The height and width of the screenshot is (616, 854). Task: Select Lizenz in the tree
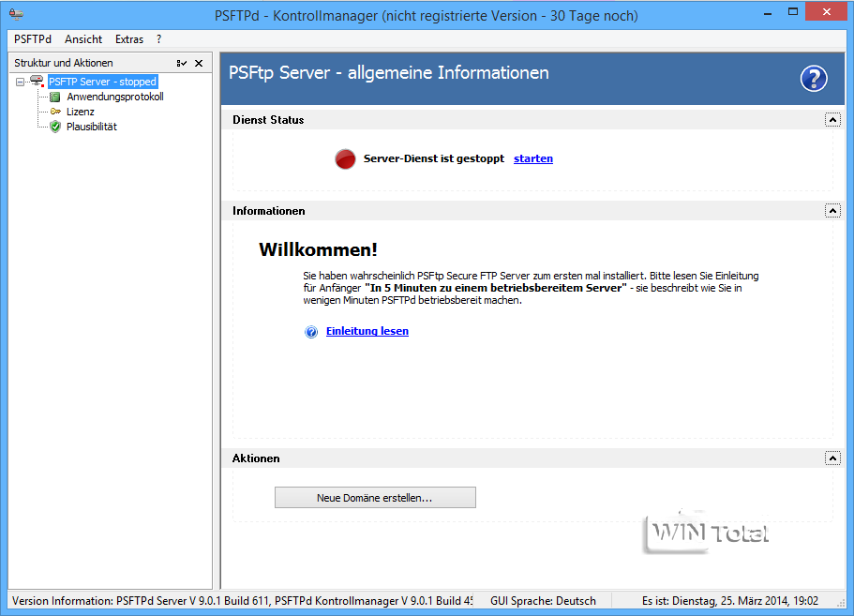(80, 112)
